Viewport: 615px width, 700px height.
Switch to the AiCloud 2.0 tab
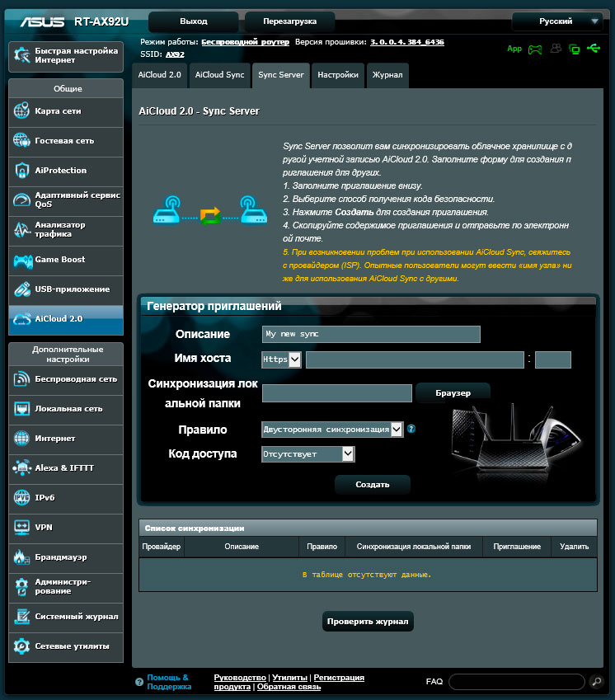(x=159, y=75)
